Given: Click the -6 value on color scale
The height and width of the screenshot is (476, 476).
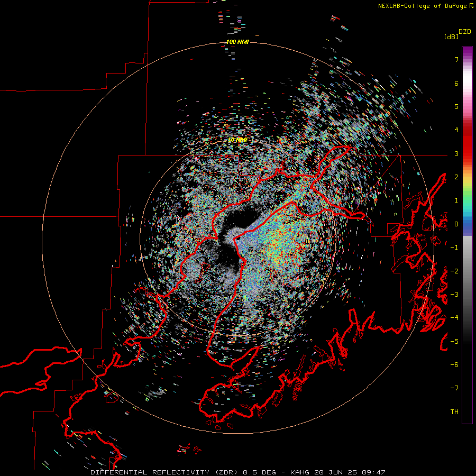Looking at the screenshot, I should [454, 365].
